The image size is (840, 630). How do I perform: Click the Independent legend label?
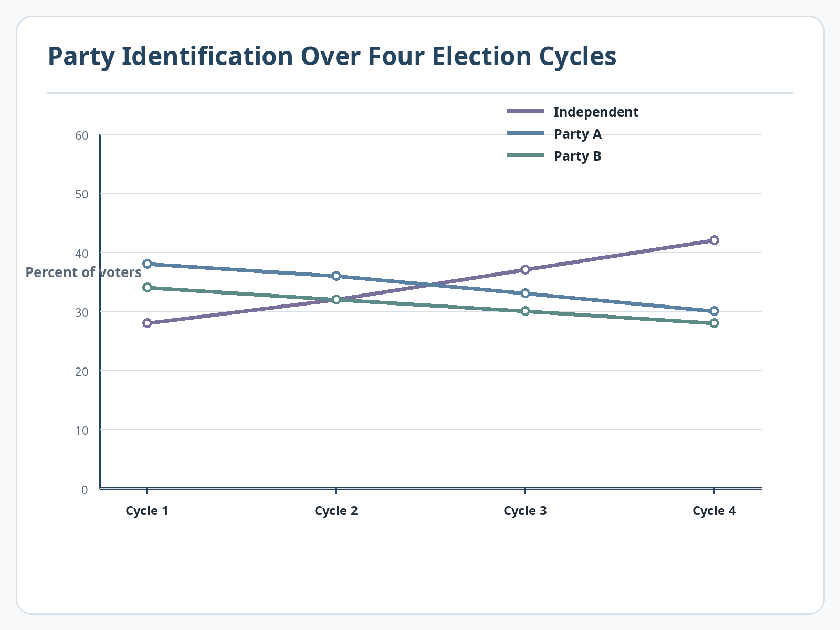(596, 112)
